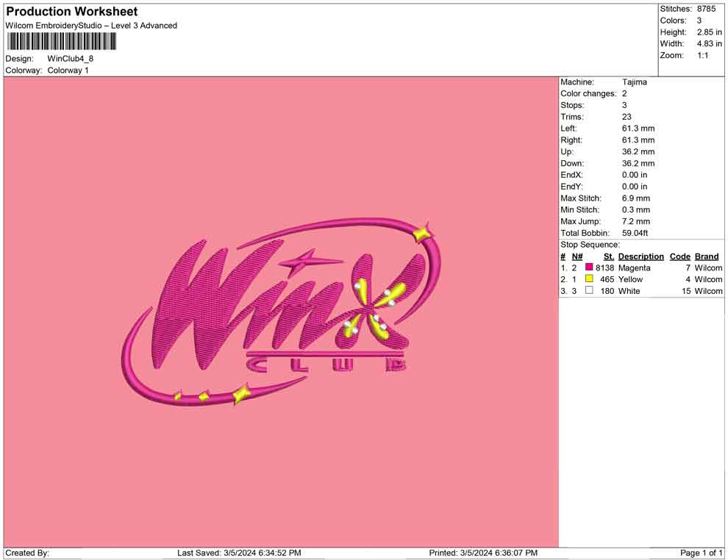Click the stitches count '8785'
728x560 pixels.
pos(706,9)
